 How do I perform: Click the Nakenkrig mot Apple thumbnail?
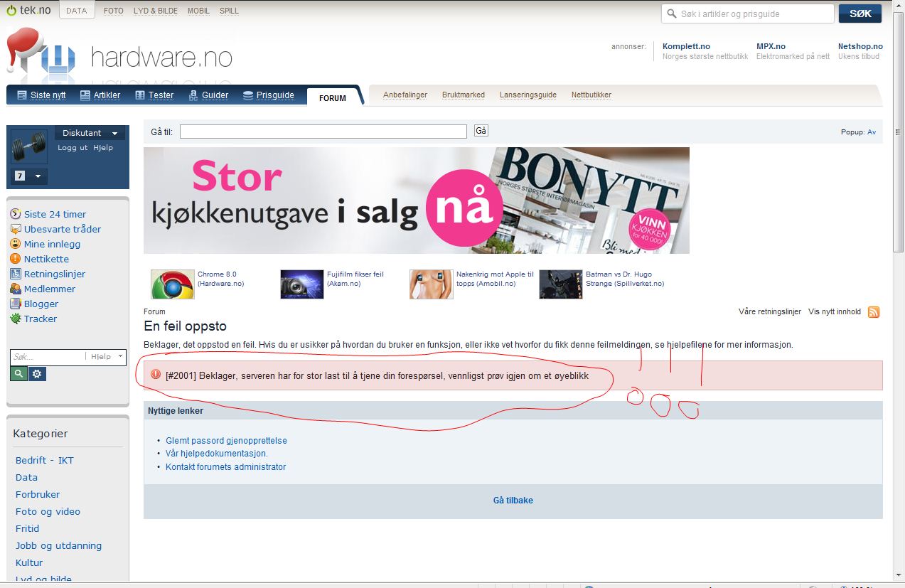tap(431, 284)
